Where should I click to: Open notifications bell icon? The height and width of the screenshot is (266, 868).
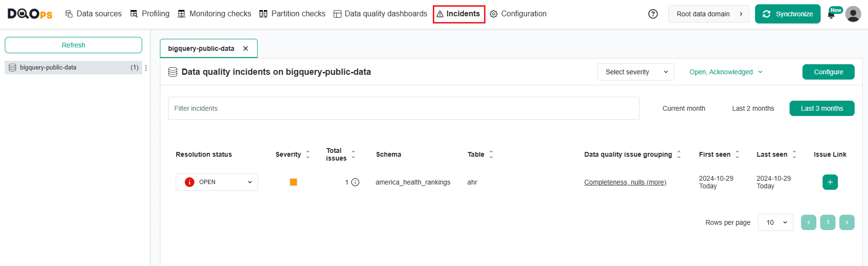point(831,15)
